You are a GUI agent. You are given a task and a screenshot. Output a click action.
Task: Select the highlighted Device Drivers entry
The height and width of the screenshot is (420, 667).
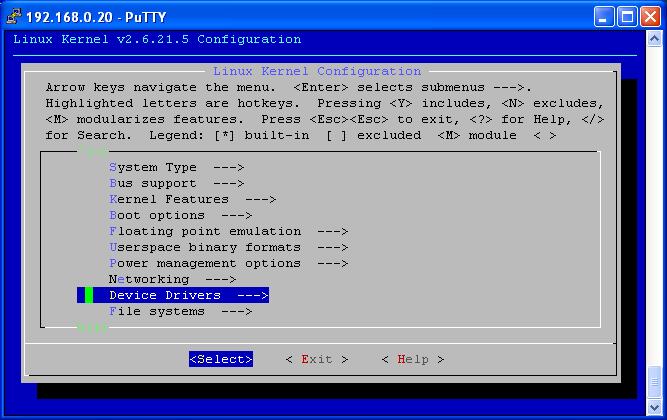(173, 295)
